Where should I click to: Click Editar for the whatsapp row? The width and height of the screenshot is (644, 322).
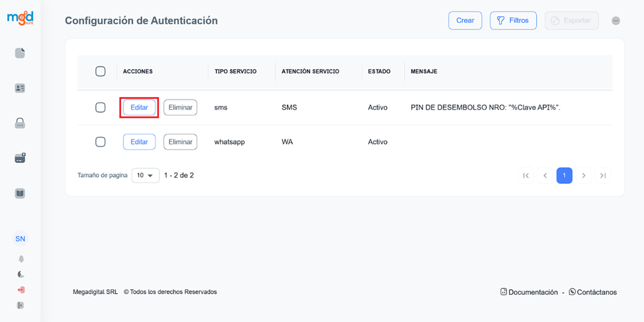pyautogui.click(x=139, y=142)
